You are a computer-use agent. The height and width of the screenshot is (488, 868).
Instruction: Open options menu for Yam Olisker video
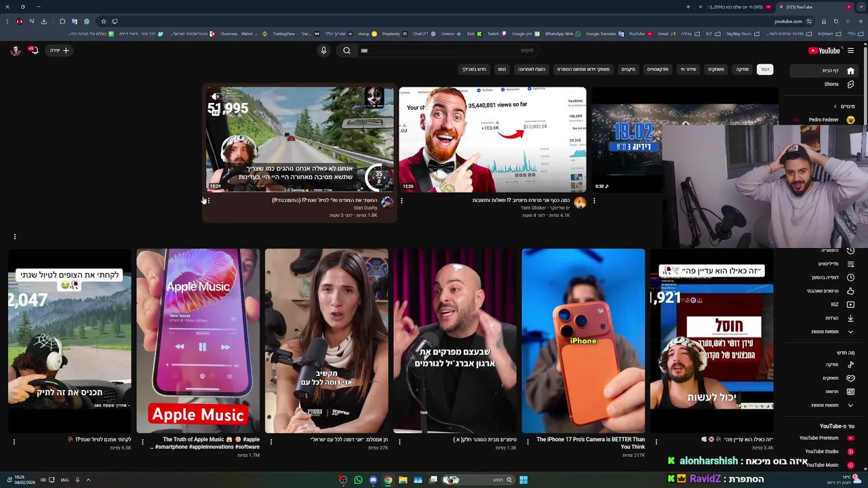[x=401, y=201]
